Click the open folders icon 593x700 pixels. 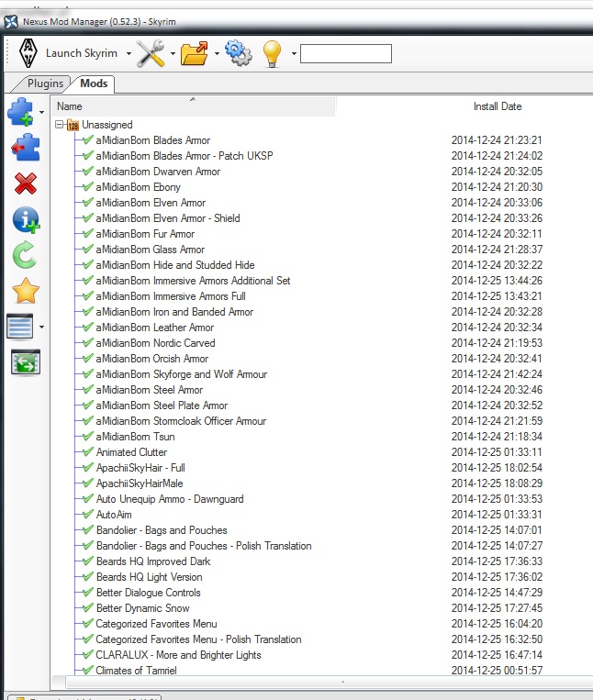195,53
